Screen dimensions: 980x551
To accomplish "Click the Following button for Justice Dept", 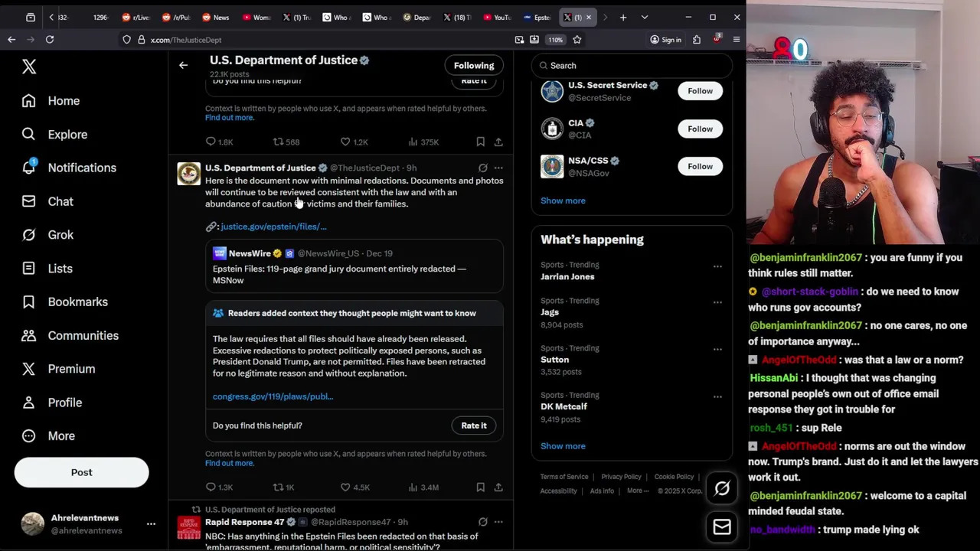I will point(474,65).
